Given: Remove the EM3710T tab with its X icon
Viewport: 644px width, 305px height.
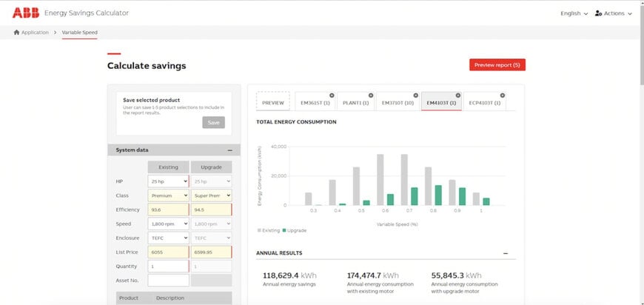Looking at the screenshot, I should tap(416, 95).
